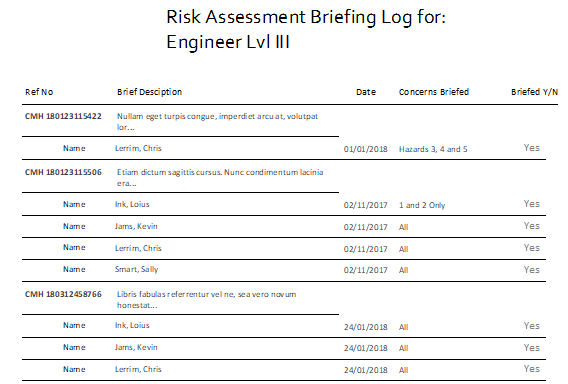The width and height of the screenshot is (568, 384).
Task: Click the Etiam dictum sagittis description text
Action: pos(220,178)
